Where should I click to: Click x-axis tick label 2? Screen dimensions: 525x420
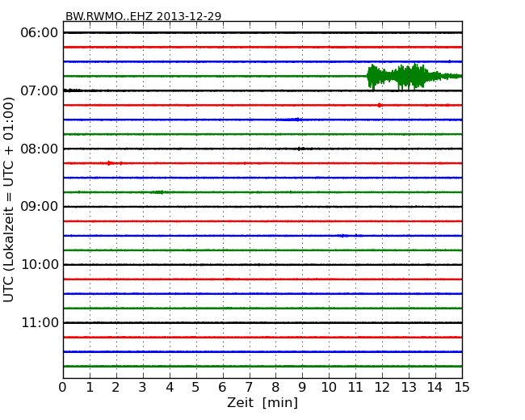[x=115, y=388]
